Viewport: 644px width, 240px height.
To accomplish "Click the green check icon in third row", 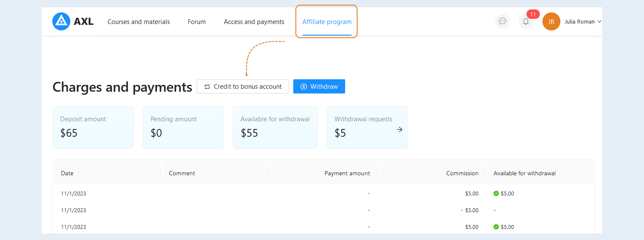I will pos(496,227).
